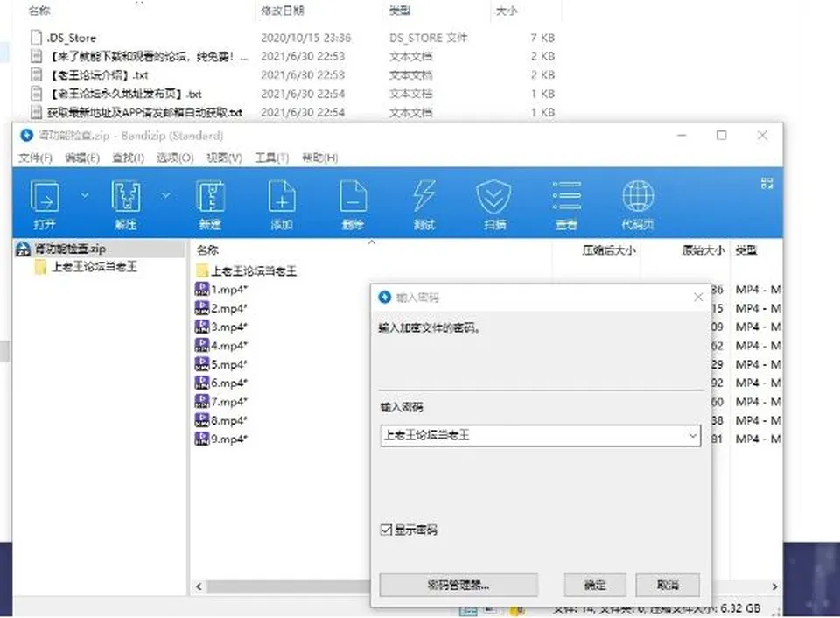Run the 测试 (Test) toolbar icon

(x=423, y=195)
